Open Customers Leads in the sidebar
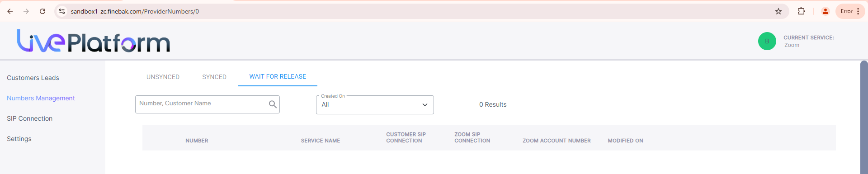868x174 pixels. pyautogui.click(x=33, y=78)
